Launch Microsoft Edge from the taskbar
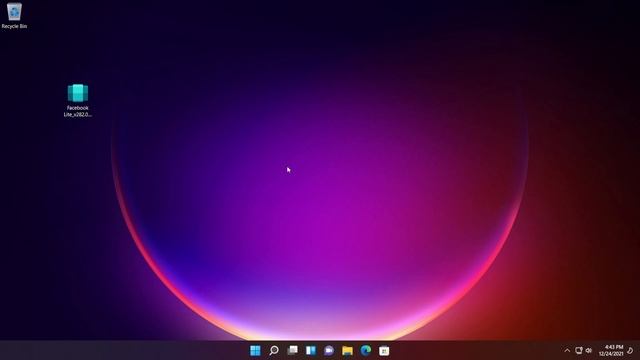This screenshot has height=360, width=640. [x=366, y=350]
